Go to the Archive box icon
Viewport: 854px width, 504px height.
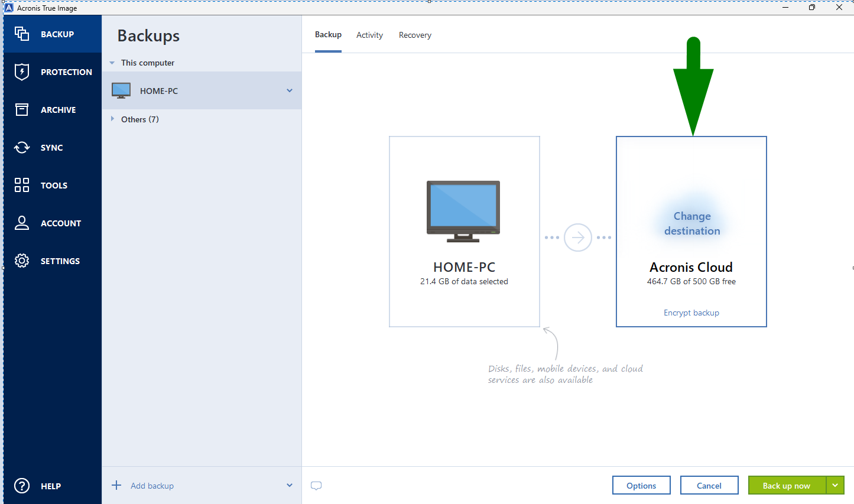(x=21, y=109)
